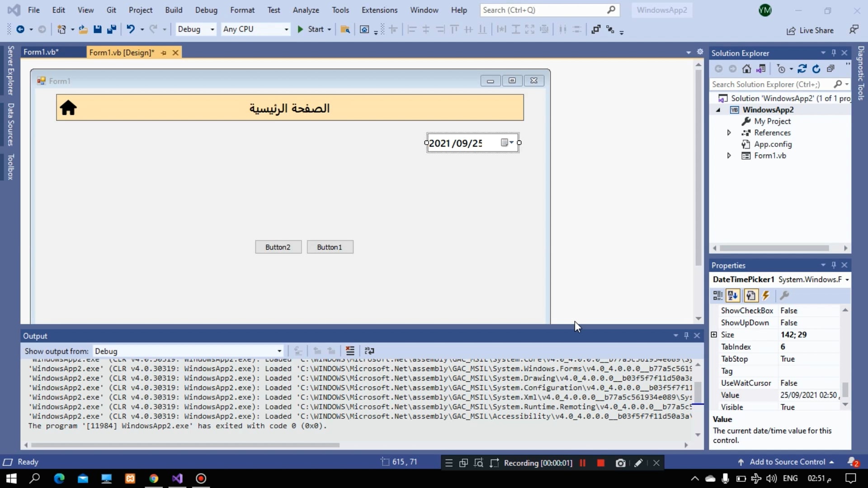Toggle pin on Form1.vb [Design] tab
This screenshot has height=488, width=868.
click(x=164, y=53)
